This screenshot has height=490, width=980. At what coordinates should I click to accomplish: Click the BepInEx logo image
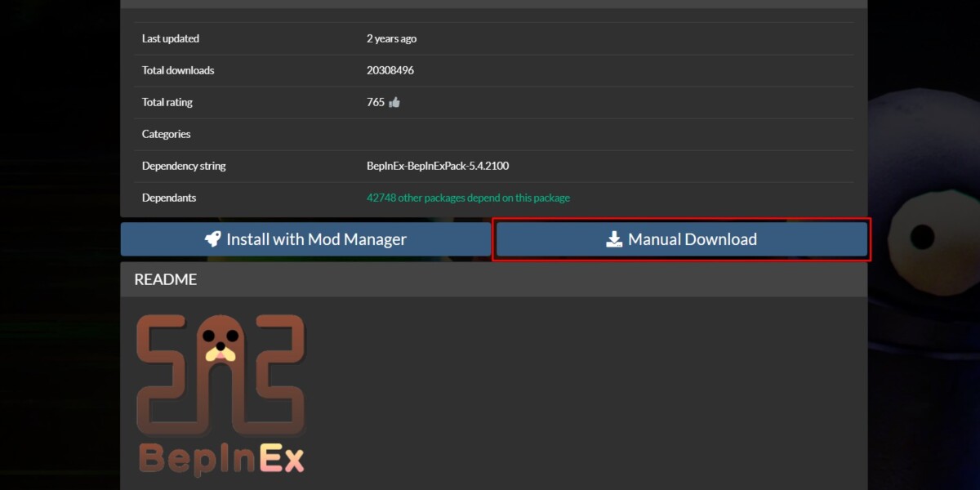coord(220,394)
